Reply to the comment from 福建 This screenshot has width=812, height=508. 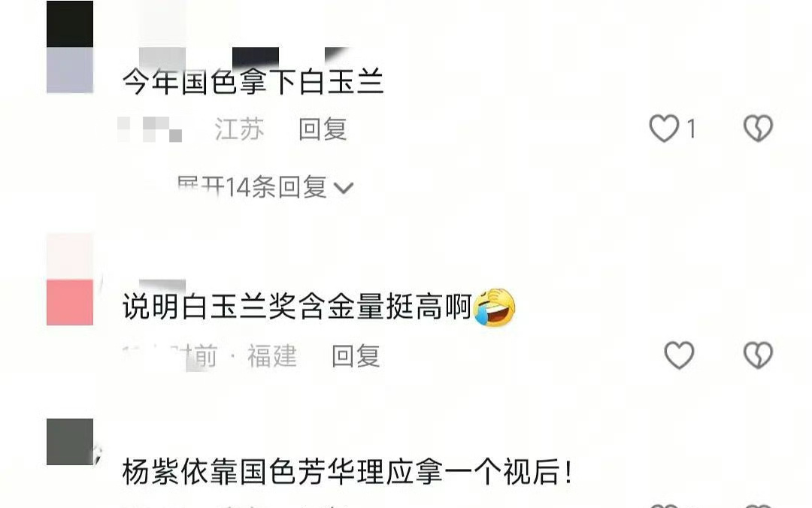(356, 355)
